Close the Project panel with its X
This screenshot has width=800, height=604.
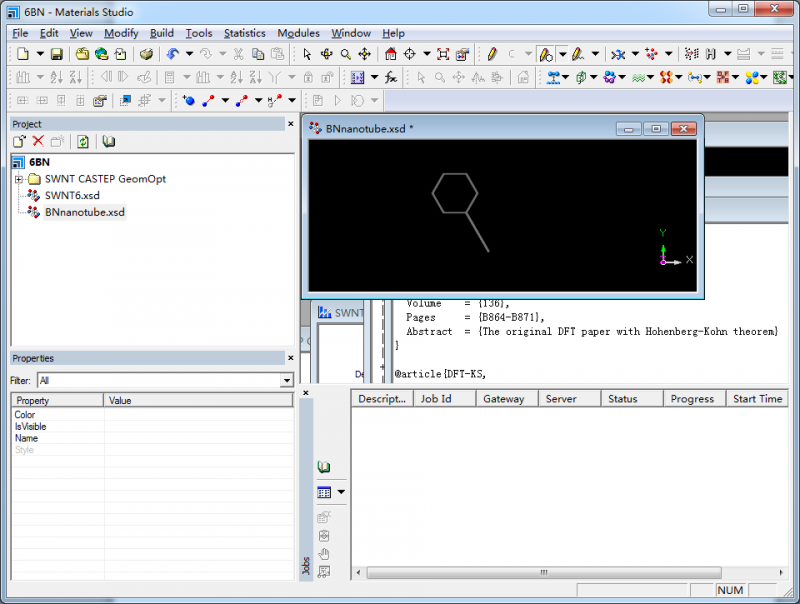pos(290,124)
